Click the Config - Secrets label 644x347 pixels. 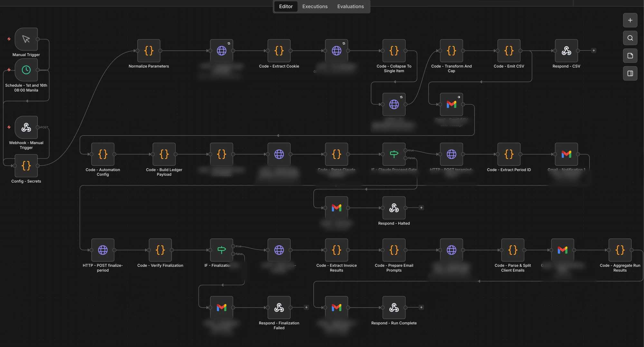[x=26, y=181]
